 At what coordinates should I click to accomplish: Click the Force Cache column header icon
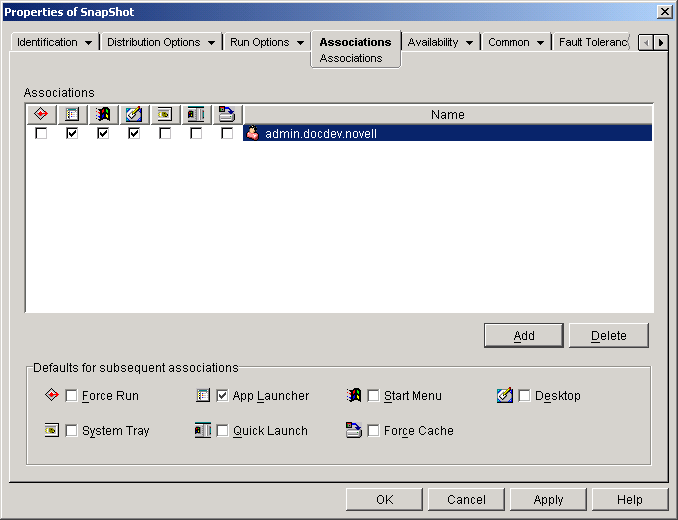coord(227,115)
